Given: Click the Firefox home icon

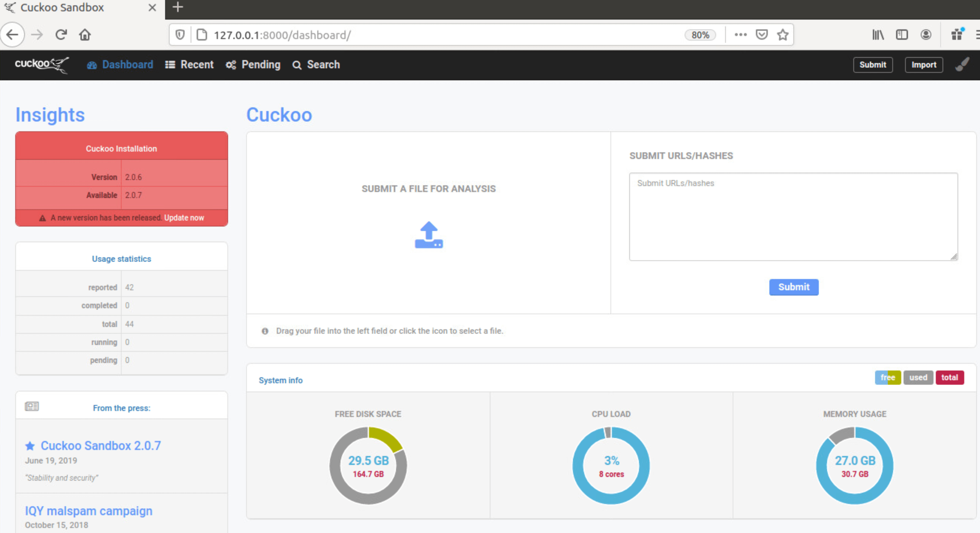Looking at the screenshot, I should coord(85,35).
